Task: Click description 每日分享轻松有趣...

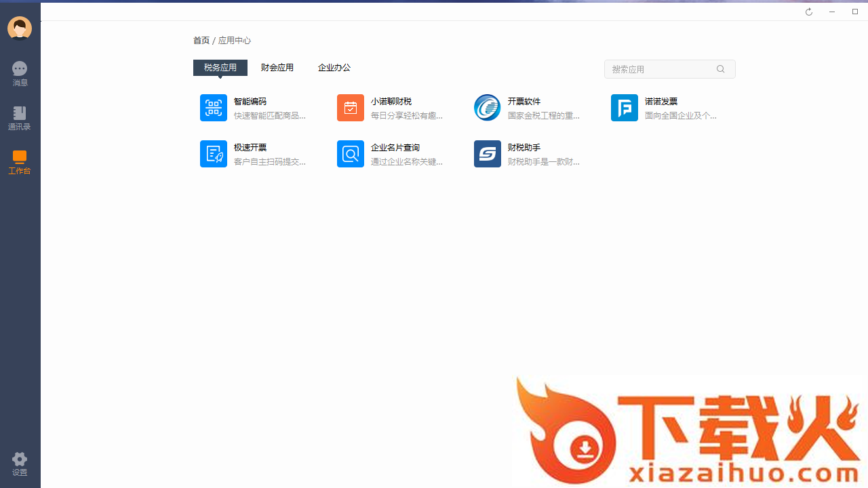Action: coord(407,116)
